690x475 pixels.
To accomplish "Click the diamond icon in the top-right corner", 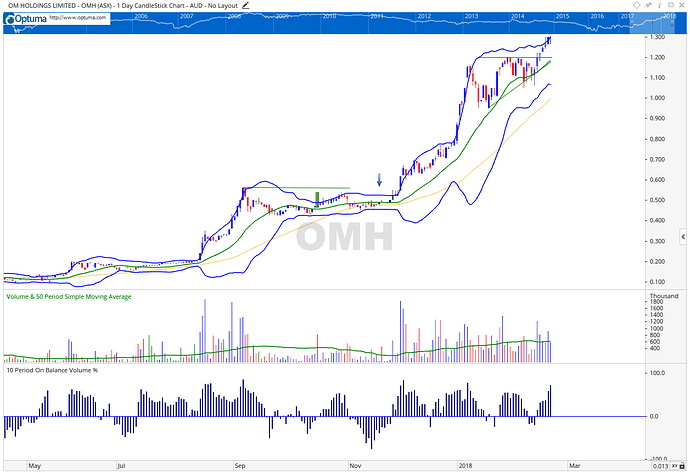I will click(636, 5).
